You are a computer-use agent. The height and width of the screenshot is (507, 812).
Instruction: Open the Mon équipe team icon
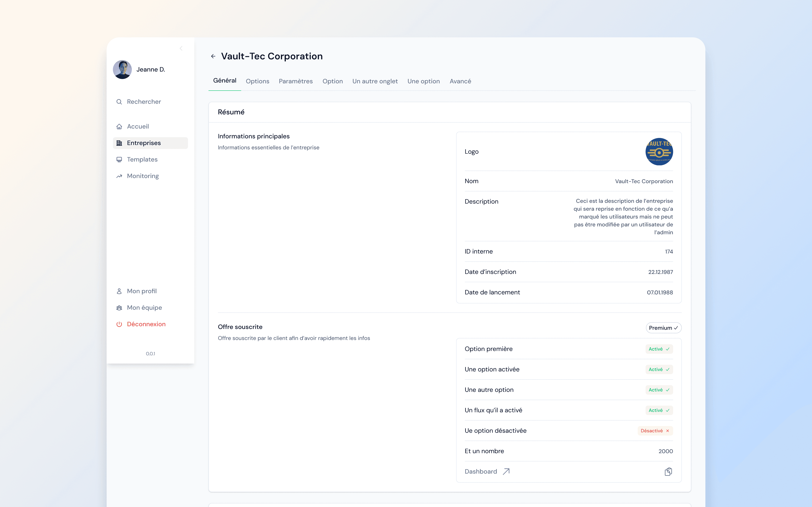[119, 308]
